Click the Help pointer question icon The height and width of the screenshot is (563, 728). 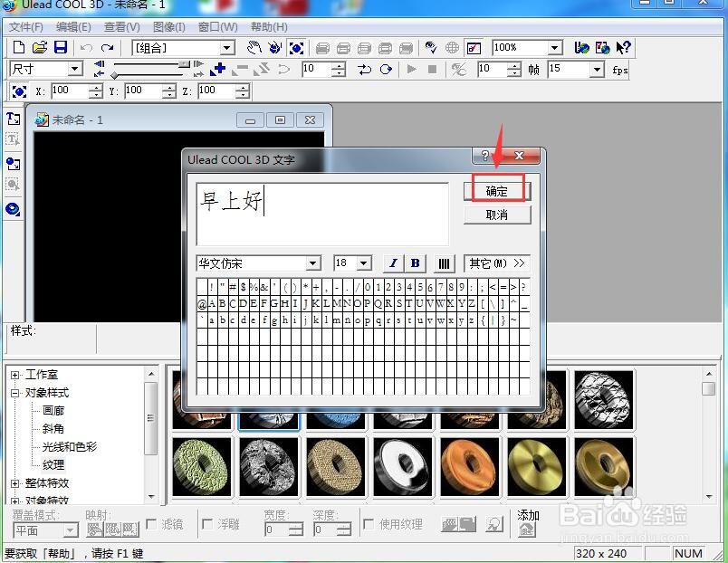[623, 47]
